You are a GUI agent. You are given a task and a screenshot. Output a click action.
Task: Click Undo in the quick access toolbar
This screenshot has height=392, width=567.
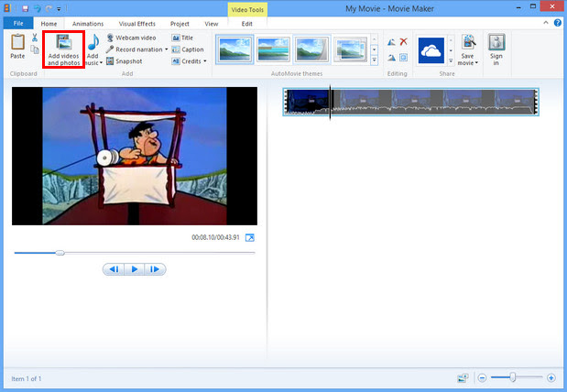37,8
